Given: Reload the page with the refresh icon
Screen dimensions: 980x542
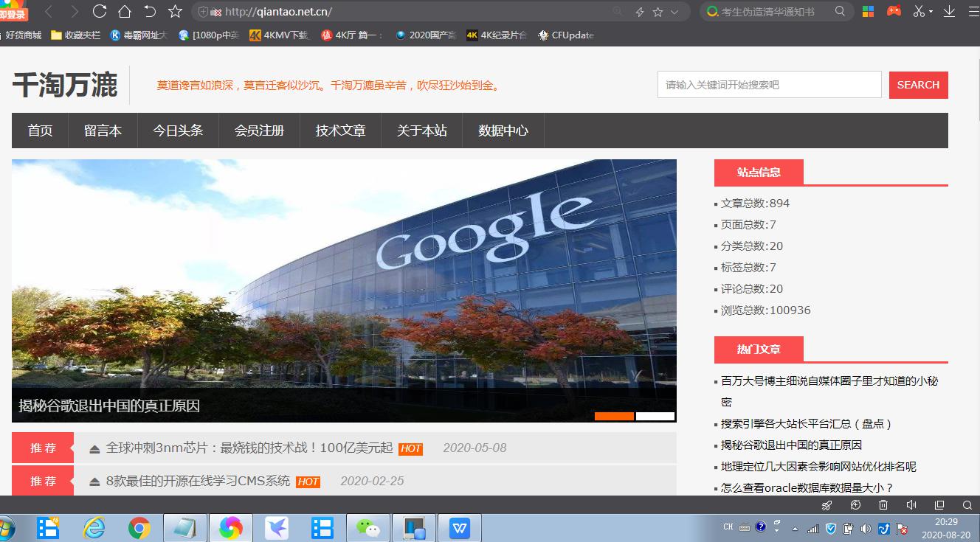Looking at the screenshot, I should 100,11.
